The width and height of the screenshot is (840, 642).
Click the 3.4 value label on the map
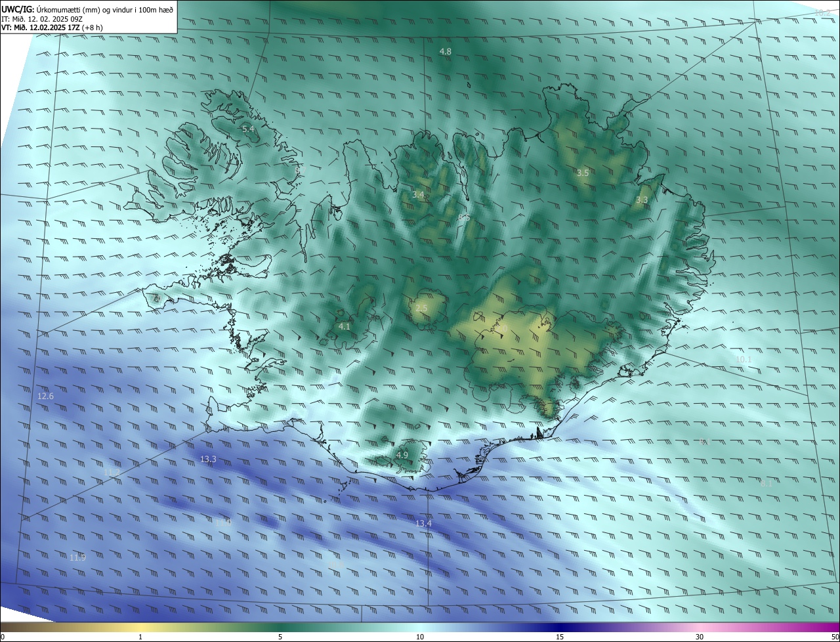pyautogui.click(x=418, y=195)
